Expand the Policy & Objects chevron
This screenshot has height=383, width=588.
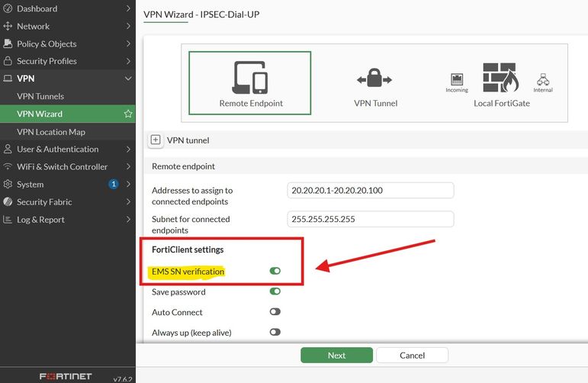128,43
